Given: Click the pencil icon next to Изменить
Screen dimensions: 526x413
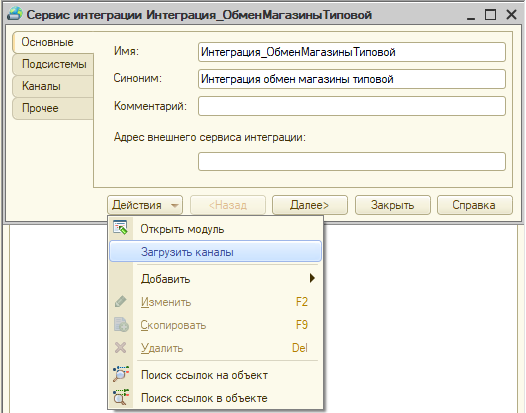Looking at the screenshot, I should pyautogui.click(x=120, y=302).
